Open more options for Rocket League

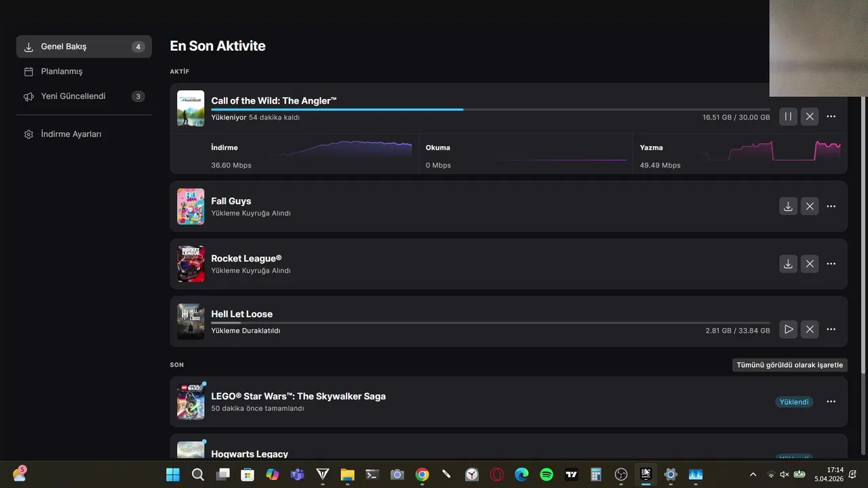[x=831, y=264]
